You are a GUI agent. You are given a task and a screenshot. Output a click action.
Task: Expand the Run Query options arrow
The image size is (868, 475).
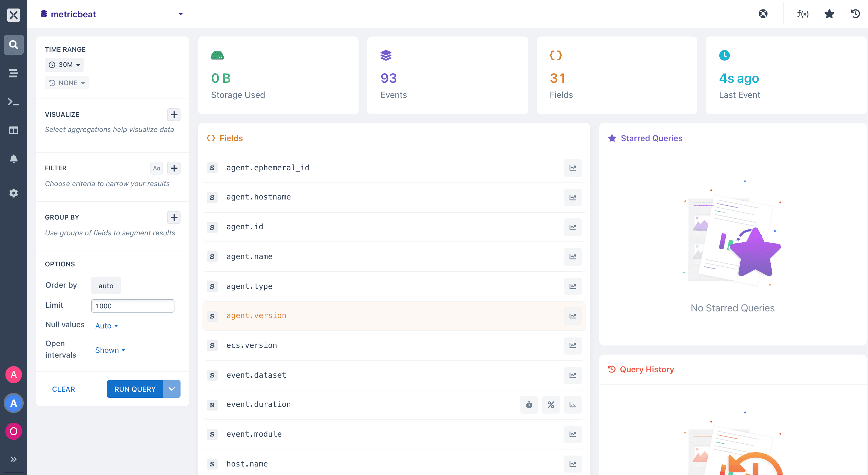(171, 389)
